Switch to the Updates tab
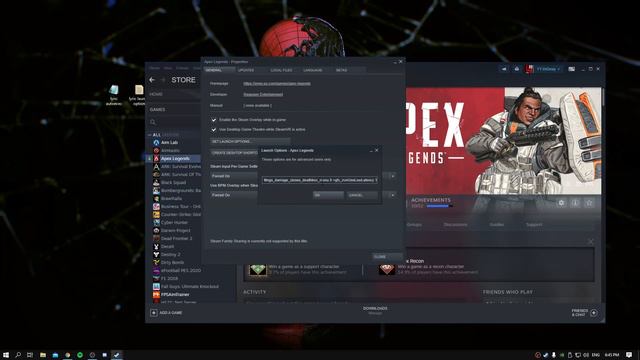This screenshot has height=360, width=640. 246,70
